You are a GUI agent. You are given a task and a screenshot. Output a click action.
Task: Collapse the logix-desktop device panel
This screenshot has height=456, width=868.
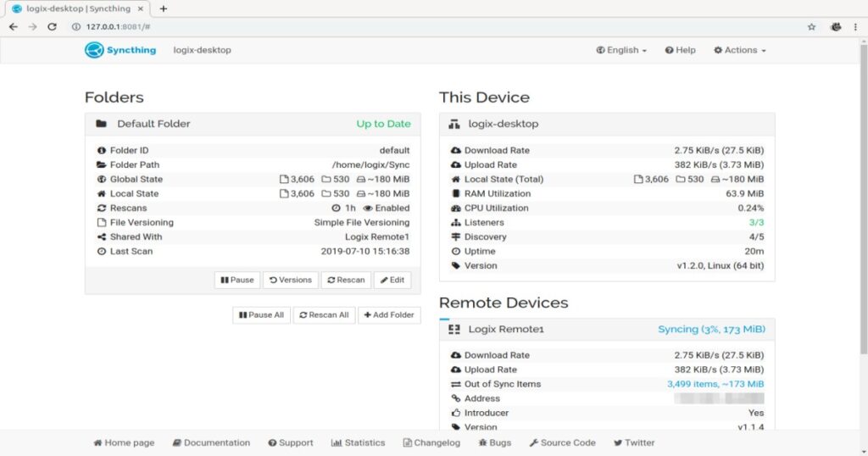(x=606, y=124)
